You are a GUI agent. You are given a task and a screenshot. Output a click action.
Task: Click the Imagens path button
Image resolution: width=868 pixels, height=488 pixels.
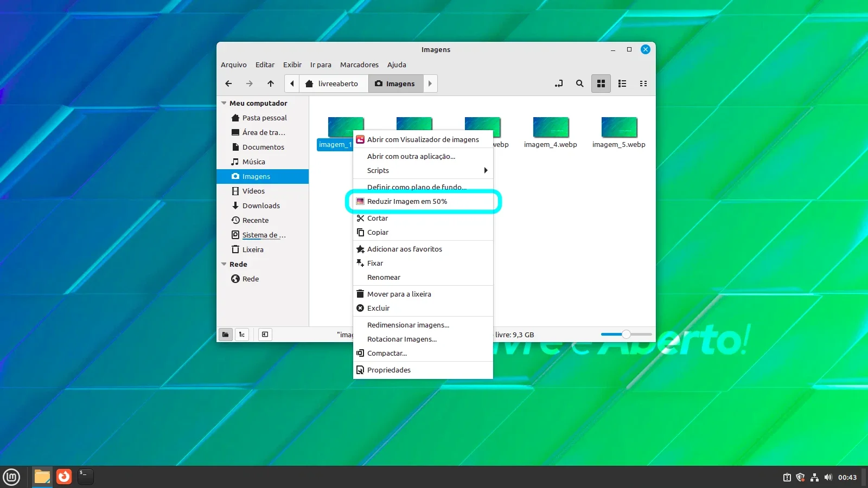point(395,84)
